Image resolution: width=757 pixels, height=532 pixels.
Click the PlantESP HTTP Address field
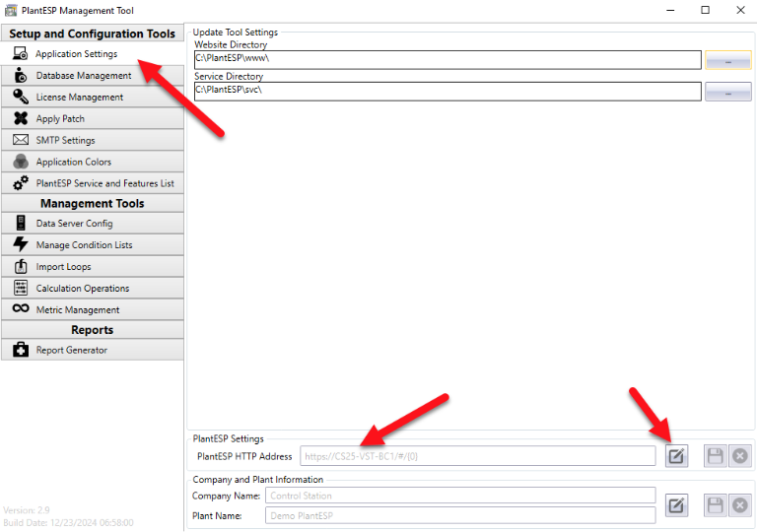[x=478, y=456]
